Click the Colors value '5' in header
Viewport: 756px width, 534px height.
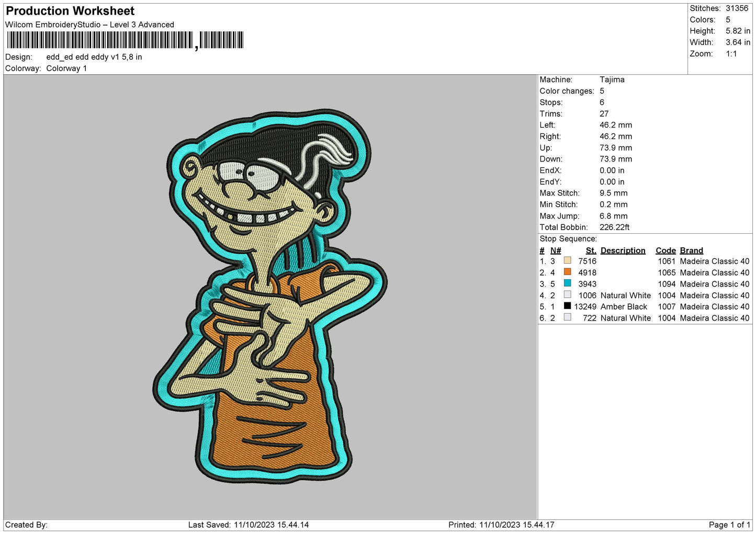(728, 20)
